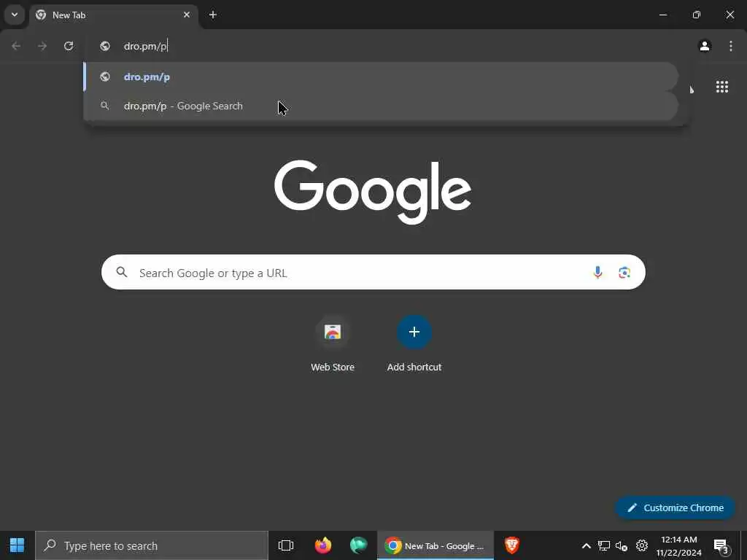747x560 pixels.
Task: Switch to Chrome New Tab taskbar item
Action: (436, 545)
